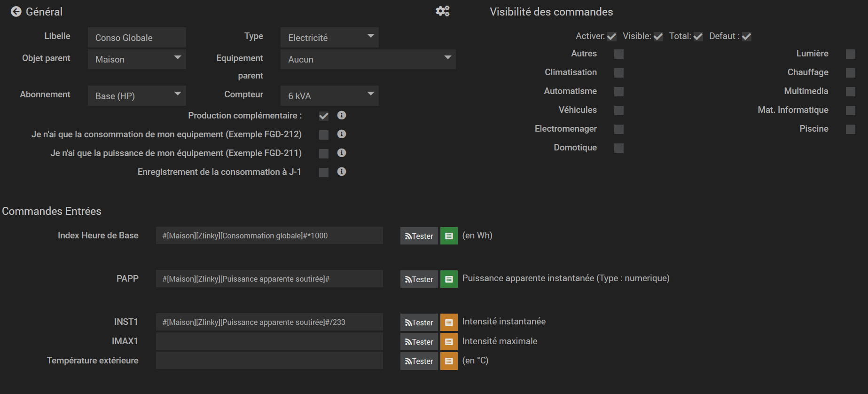Open the Abonnement Base (HP) dropdown

click(x=137, y=96)
